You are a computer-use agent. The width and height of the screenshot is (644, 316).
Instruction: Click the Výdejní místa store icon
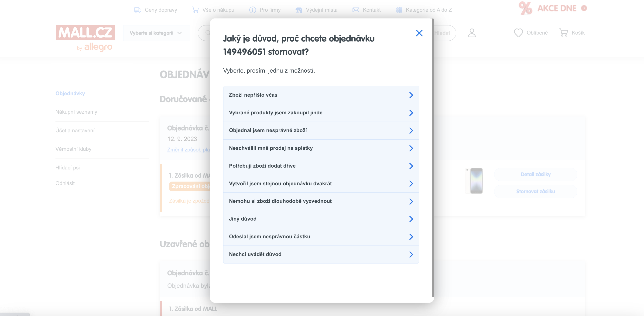coord(298,10)
